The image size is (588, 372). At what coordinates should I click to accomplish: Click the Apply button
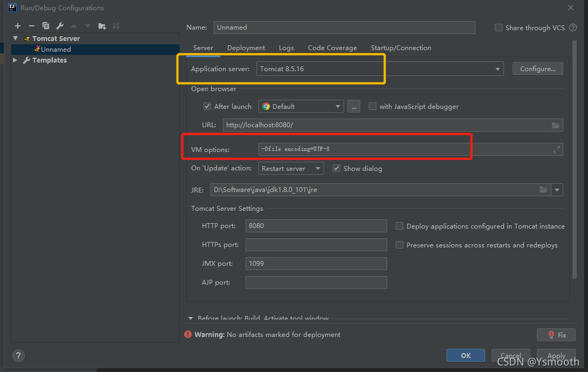point(556,355)
